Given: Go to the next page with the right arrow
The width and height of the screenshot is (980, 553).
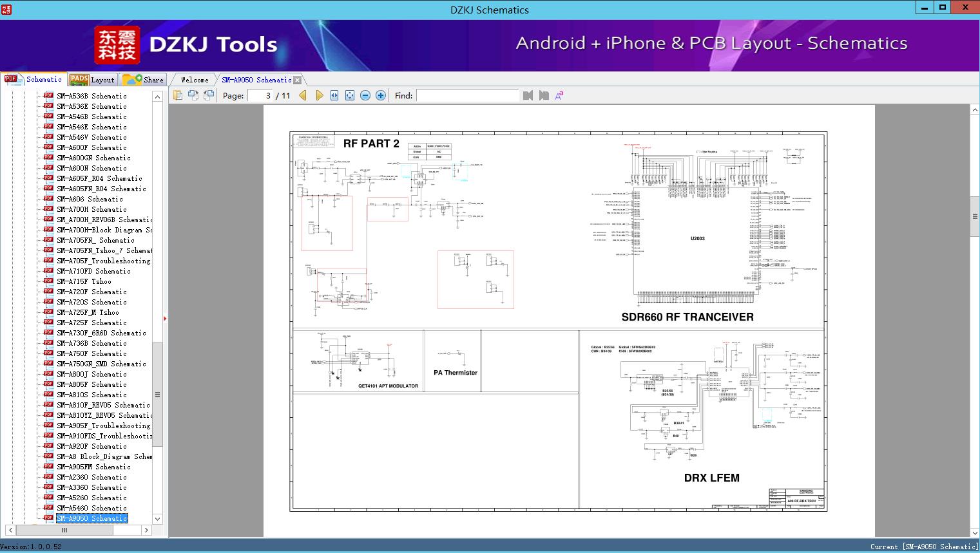Looking at the screenshot, I should 319,95.
